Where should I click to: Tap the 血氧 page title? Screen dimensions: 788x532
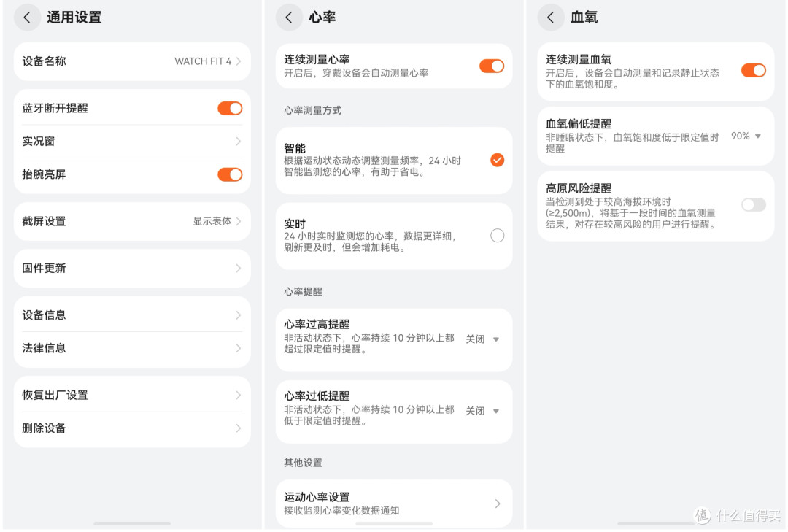tap(584, 18)
